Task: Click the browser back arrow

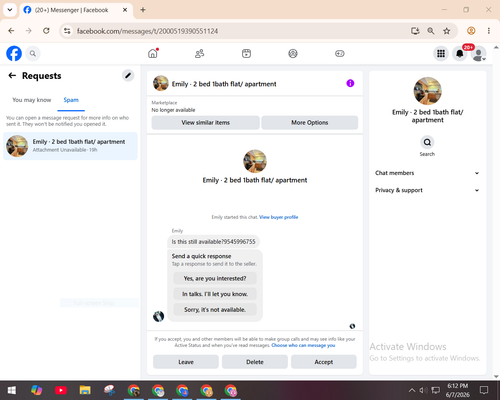Action: tap(11, 31)
